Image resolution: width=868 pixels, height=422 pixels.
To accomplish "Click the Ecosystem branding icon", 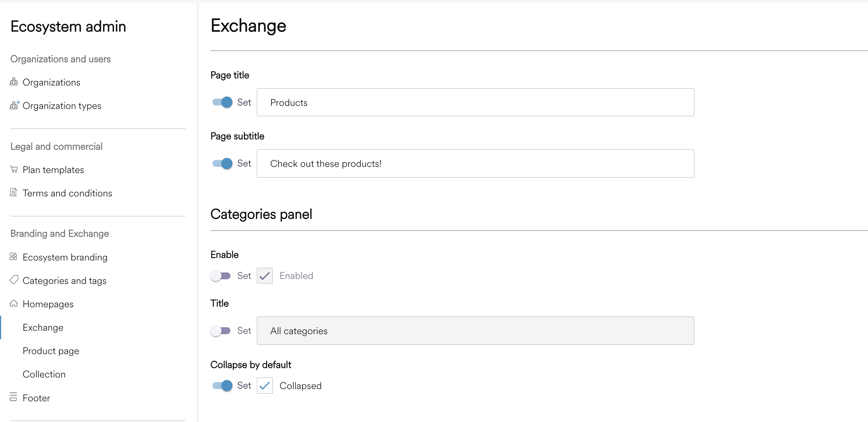I will point(13,257).
